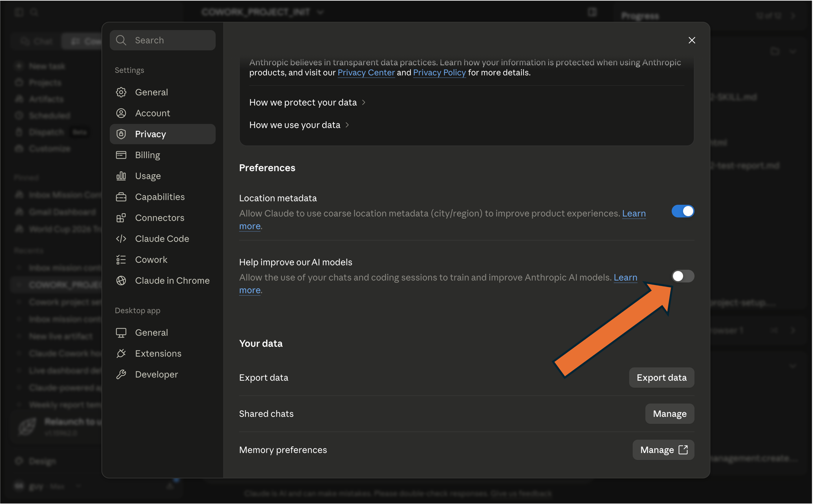Focus the Settings search field
This screenshot has height=504, width=813.
163,40
